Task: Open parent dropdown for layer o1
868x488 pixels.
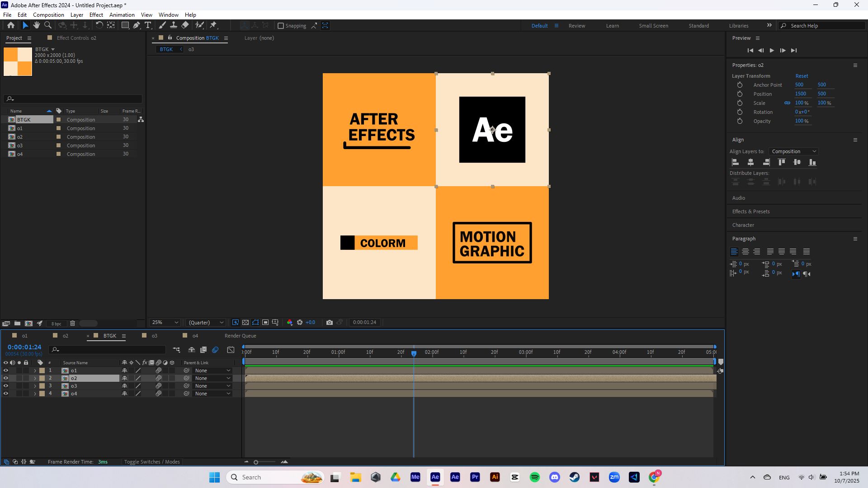Action: (x=212, y=371)
